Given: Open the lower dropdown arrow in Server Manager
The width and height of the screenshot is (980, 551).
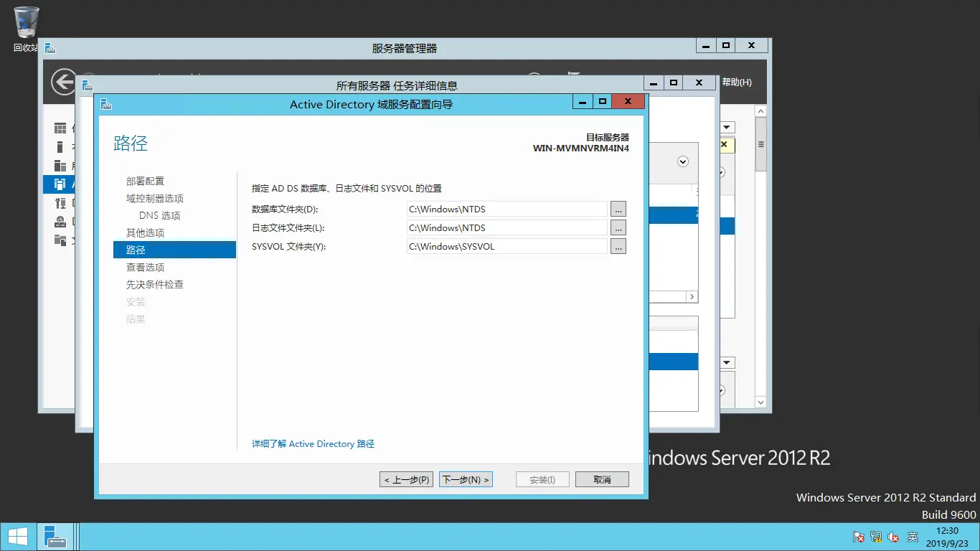Looking at the screenshot, I should [x=727, y=363].
